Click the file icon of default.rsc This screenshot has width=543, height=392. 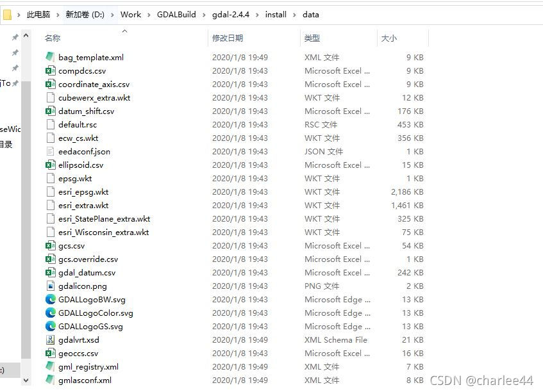(x=50, y=124)
